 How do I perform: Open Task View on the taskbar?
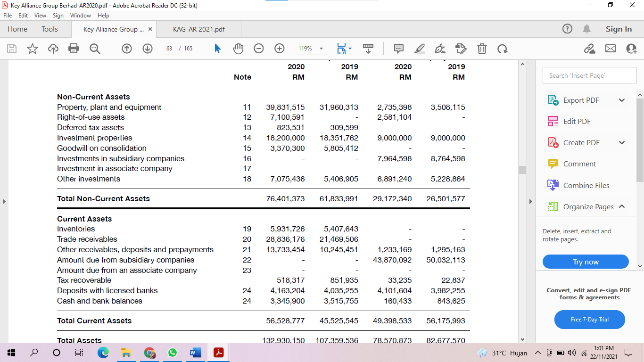79,353
